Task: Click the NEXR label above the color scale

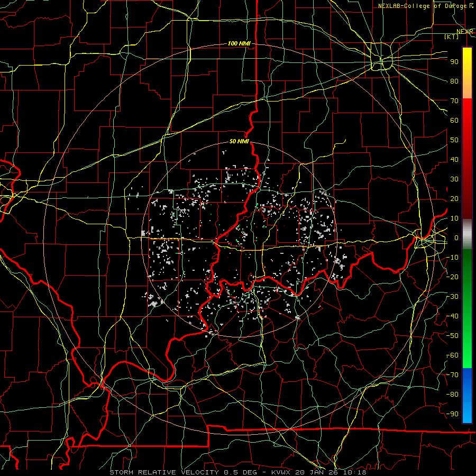Action: click(465, 32)
